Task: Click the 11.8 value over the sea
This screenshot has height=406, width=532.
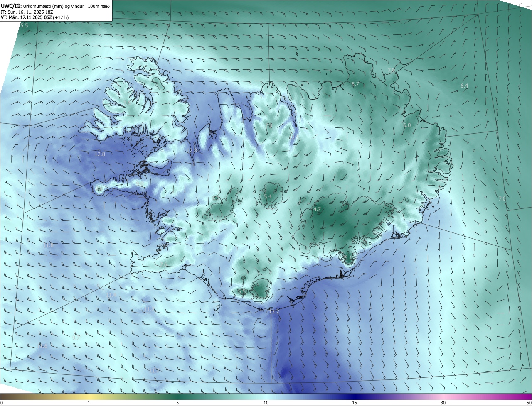Action: [48, 245]
